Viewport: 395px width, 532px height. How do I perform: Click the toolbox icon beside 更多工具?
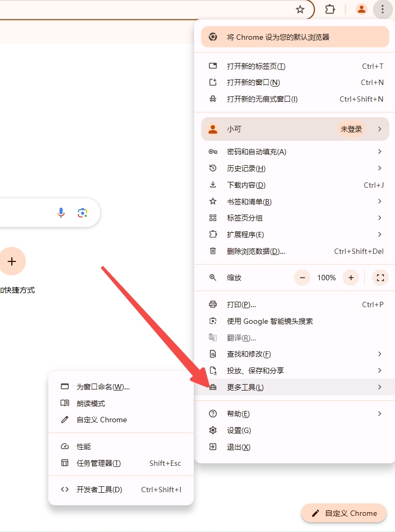click(x=213, y=387)
